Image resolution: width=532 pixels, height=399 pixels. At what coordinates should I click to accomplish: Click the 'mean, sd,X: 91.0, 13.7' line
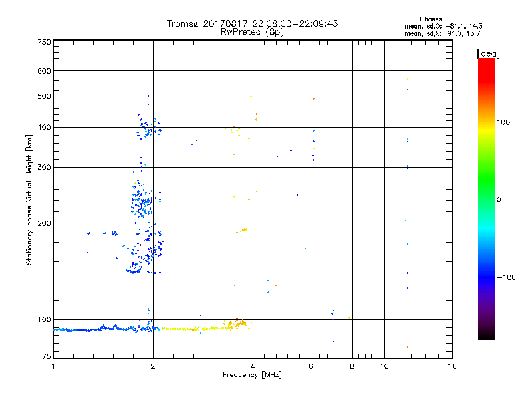442,33
